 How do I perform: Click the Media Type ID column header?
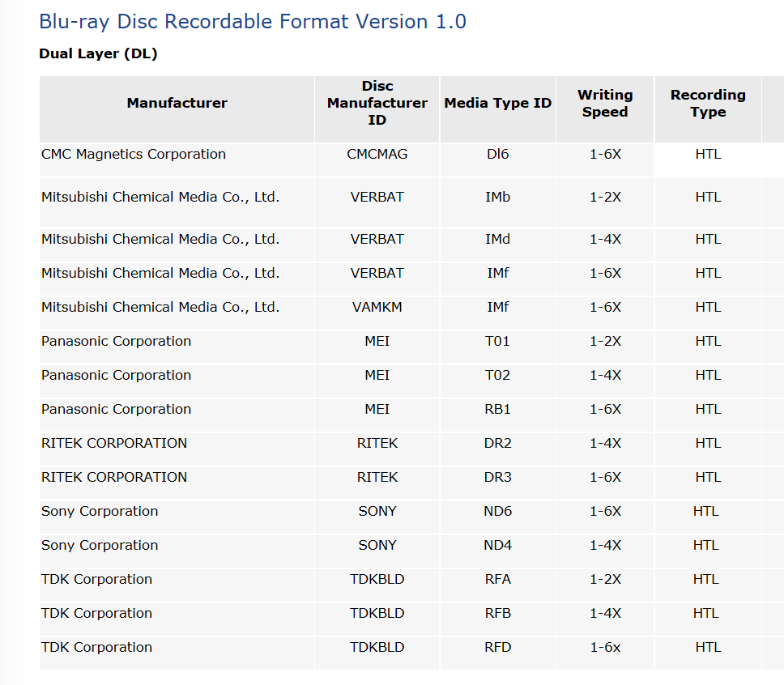tap(497, 103)
